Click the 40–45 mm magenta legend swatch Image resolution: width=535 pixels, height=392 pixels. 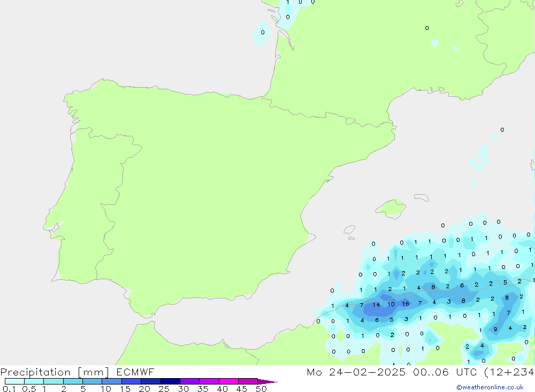tap(228, 381)
